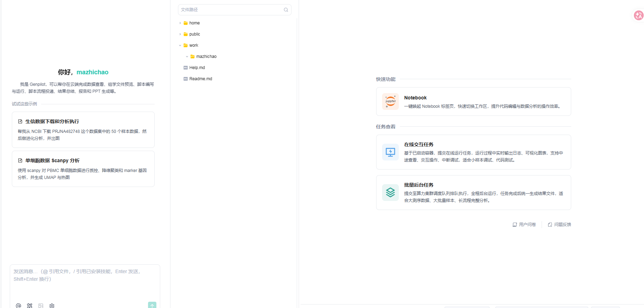This screenshot has width=644, height=308.
Task: Click the Jupyter logo on Notebook card
Action: click(390, 102)
